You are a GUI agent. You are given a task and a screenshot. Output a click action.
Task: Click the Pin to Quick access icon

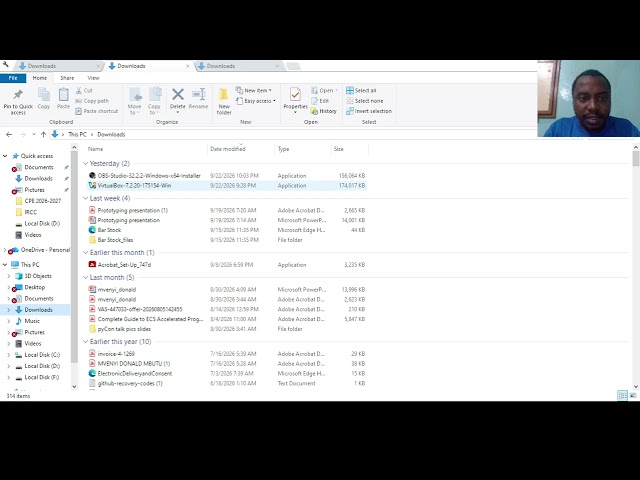pyautogui.click(x=18, y=95)
